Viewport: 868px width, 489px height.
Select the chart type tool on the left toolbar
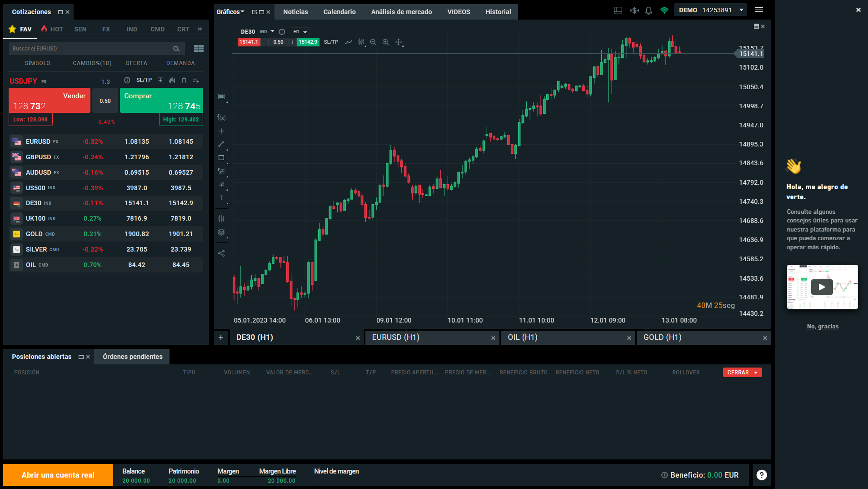(221, 96)
